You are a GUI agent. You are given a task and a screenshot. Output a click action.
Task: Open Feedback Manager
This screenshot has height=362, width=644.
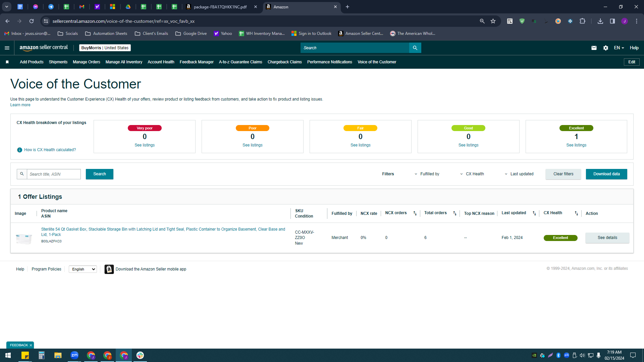pyautogui.click(x=197, y=62)
